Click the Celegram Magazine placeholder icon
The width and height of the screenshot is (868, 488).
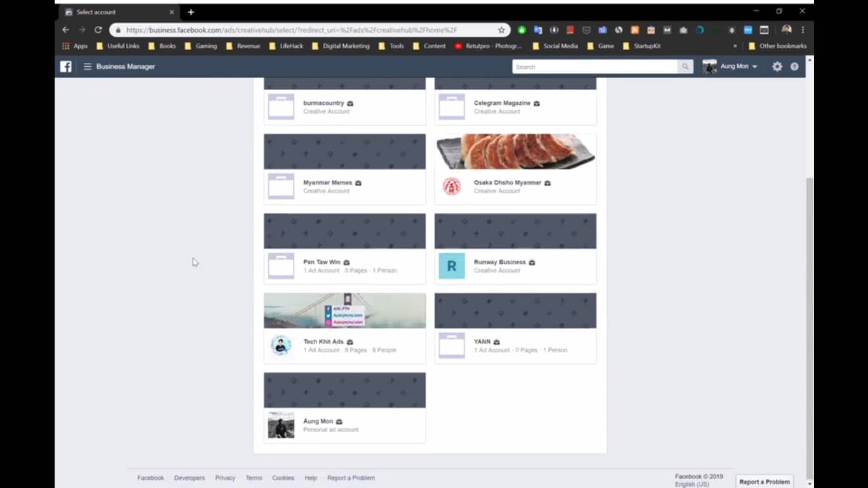[452, 107]
